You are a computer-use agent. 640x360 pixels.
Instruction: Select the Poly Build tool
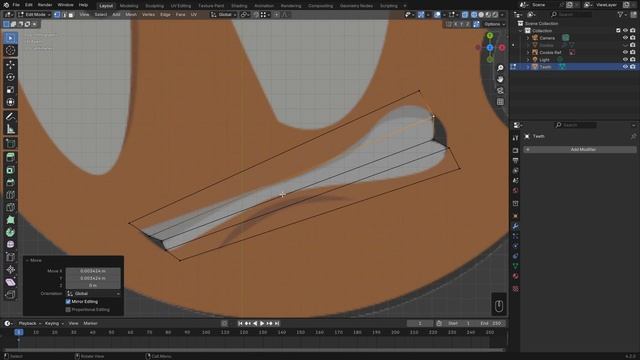tap(11, 220)
